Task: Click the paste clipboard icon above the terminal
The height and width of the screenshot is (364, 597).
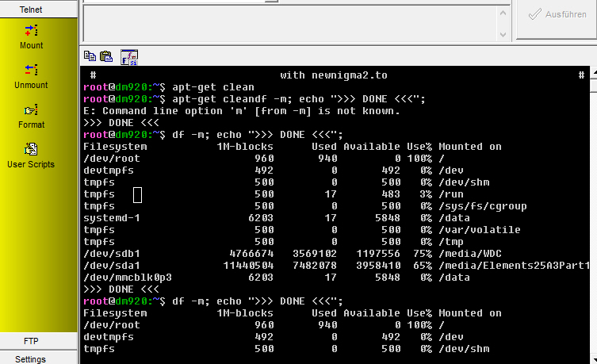Action: (106, 56)
